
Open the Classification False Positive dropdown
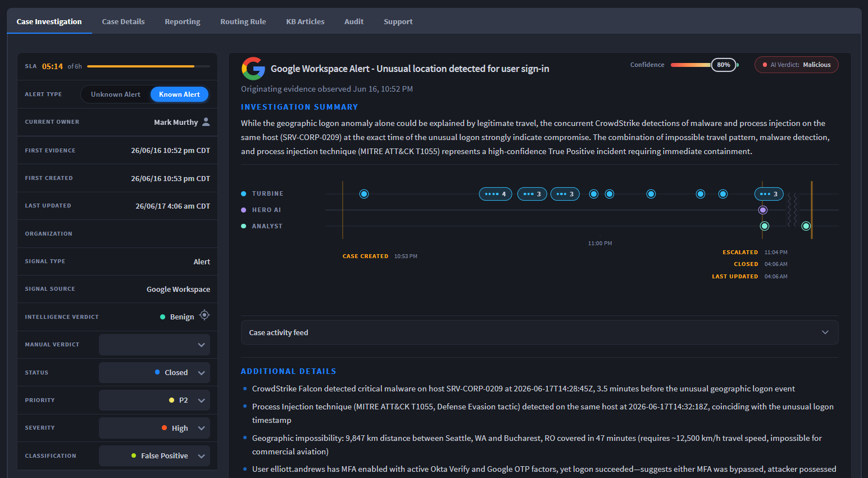(x=154, y=456)
